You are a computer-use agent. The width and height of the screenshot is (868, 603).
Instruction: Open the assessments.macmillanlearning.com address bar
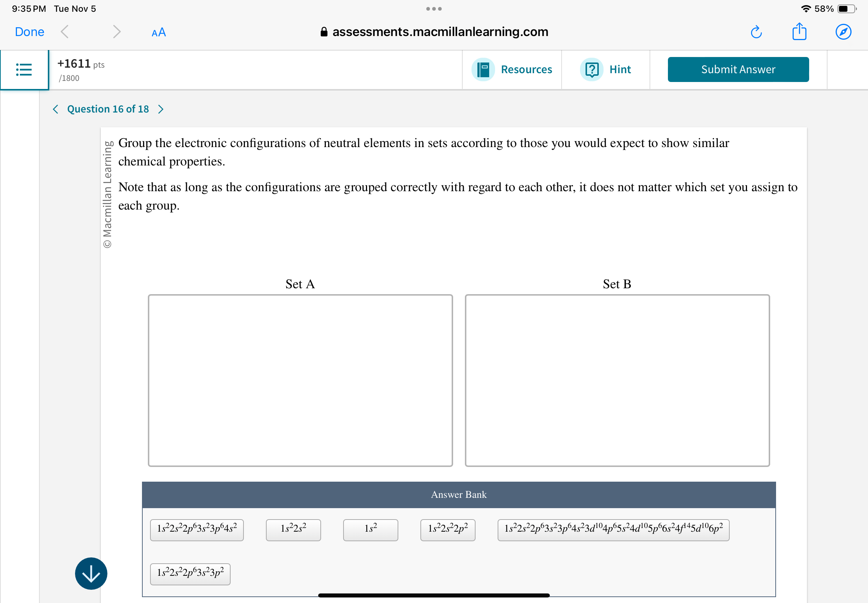(440, 32)
